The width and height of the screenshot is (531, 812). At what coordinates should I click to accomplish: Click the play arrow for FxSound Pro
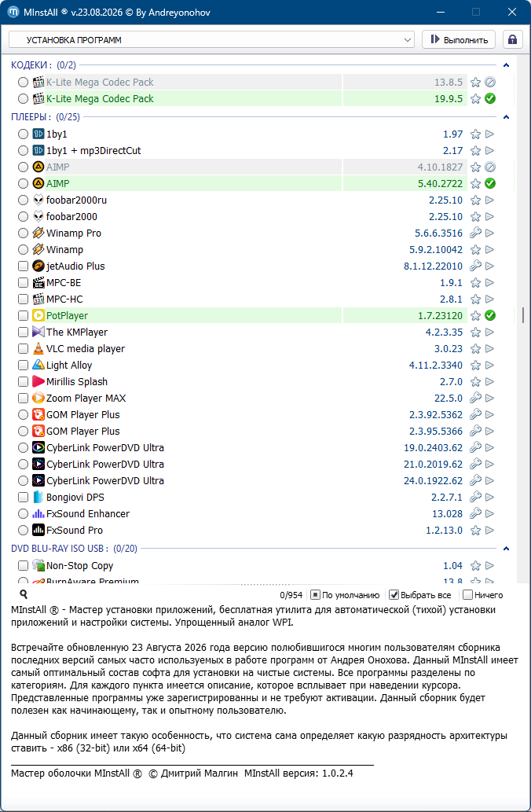tap(490, 531)
